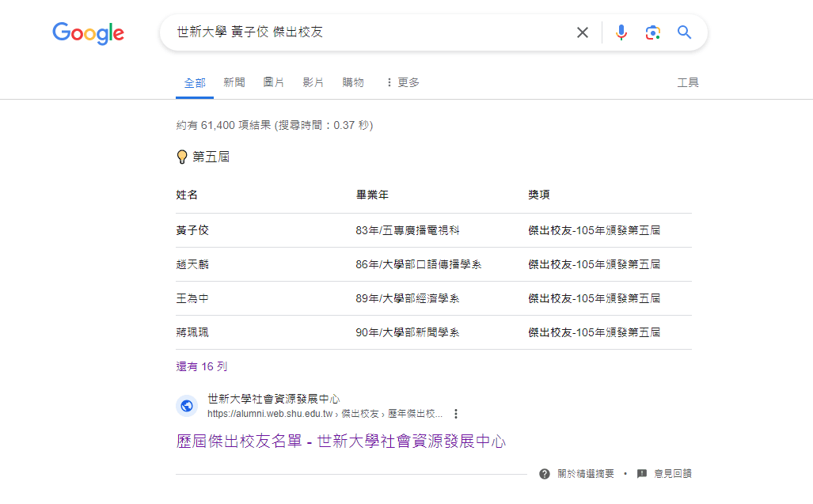Image resolution: width=813 pixels, height=504 pixels.
Task: Click the cell 89年/大學部經濟學系
Action: 408,299
